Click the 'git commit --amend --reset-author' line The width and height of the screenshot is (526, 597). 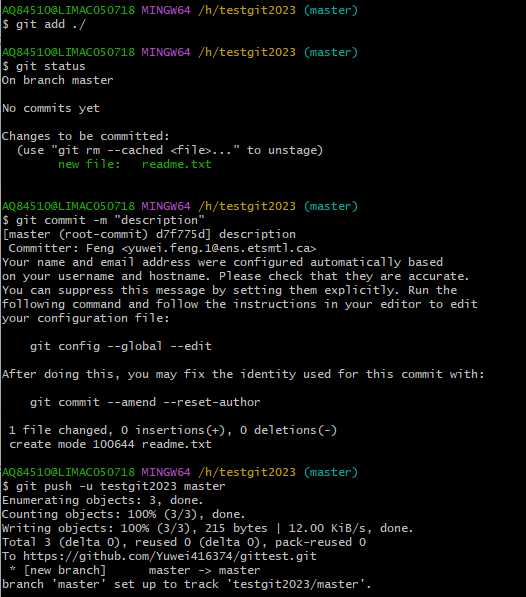[x=145, y=402]
